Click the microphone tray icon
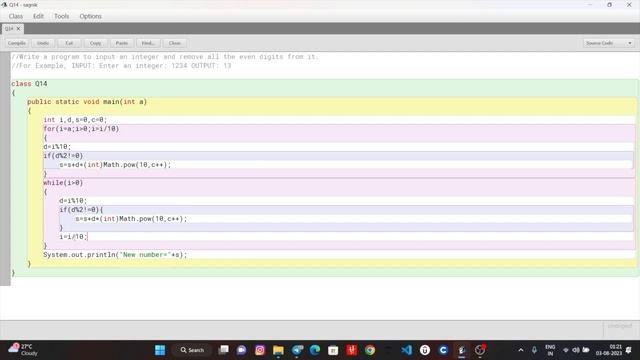640x360 pixels. (x=534, y=350)
